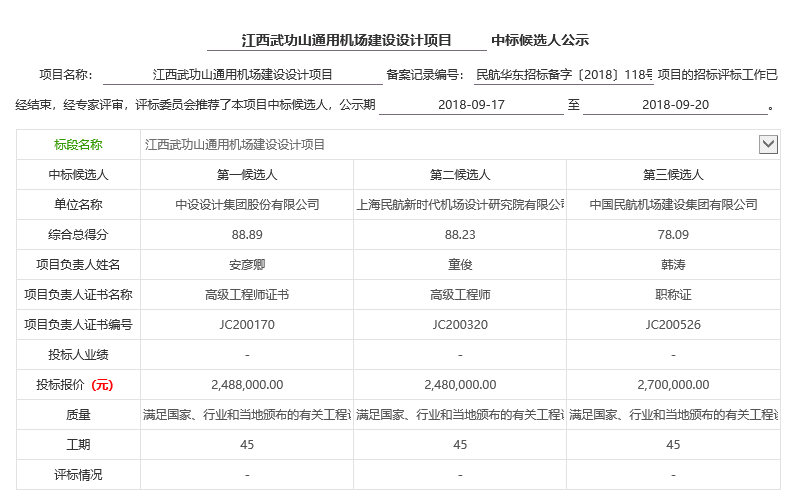The width and height of the screenshot is (801, 491).
Task: Click the 项目名称 field value
Action: coord(243,75)
